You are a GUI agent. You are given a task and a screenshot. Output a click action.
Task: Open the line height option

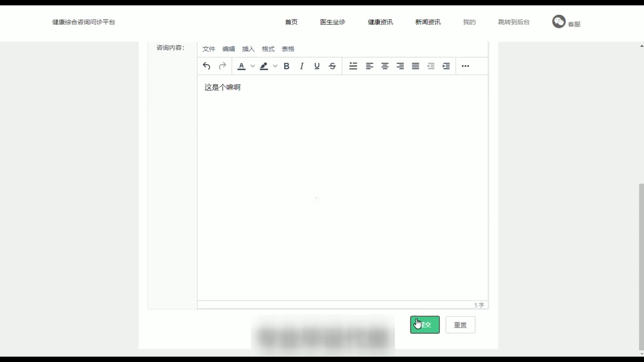pyautogui.click(x=353, y=66)
